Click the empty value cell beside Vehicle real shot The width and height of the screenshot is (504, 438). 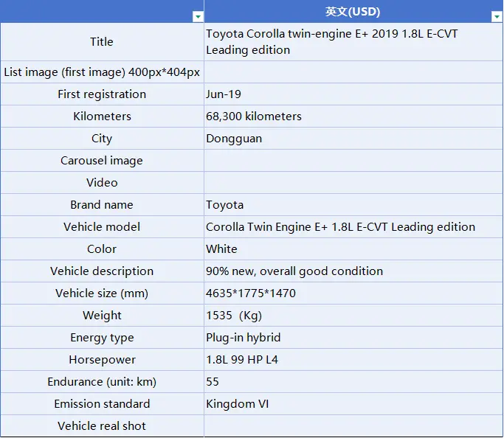point(353,426)
